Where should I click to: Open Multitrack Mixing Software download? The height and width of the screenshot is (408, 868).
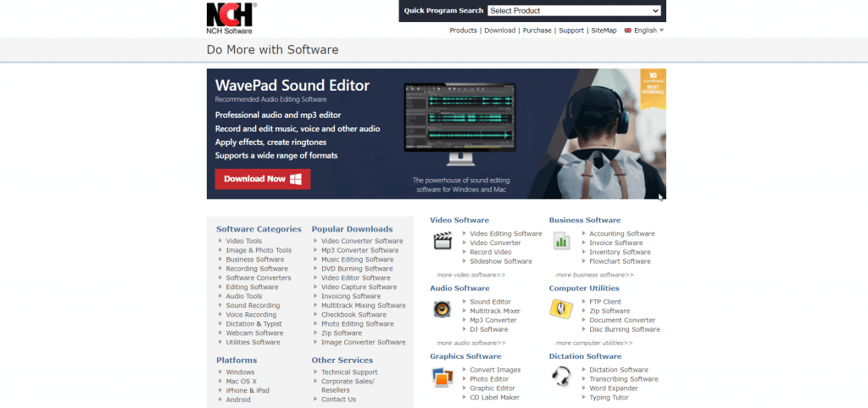click(363, 305)
